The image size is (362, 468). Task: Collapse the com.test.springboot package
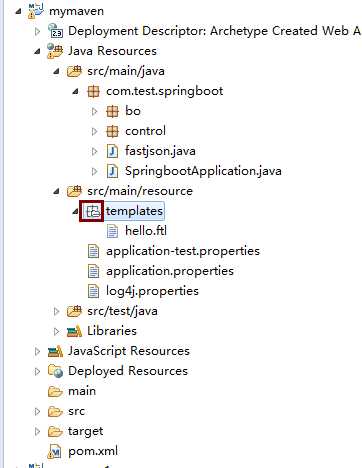coord(76,91)
